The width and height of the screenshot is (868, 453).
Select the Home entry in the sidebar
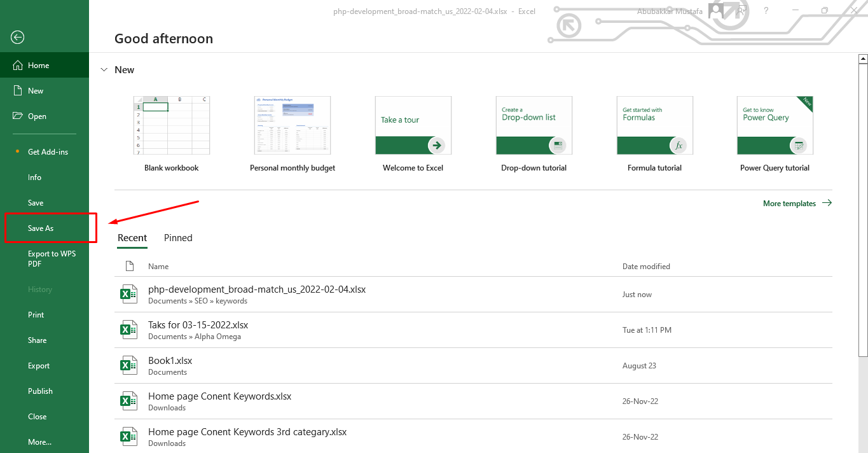(x=38, y=65)
